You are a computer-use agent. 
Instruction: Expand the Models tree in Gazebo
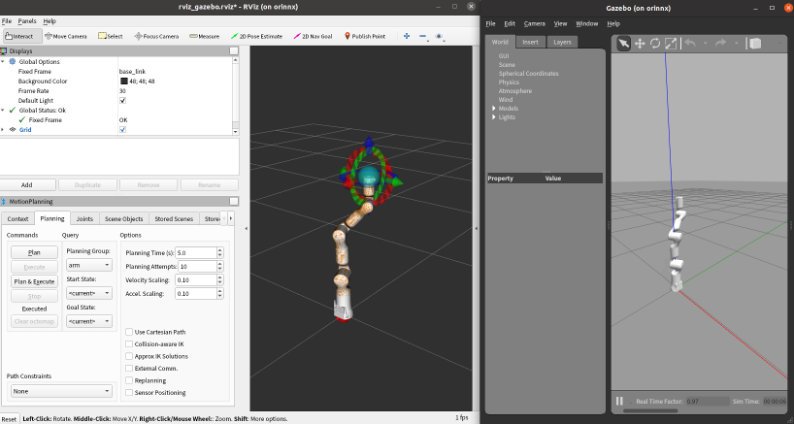[x=494, y=108]
